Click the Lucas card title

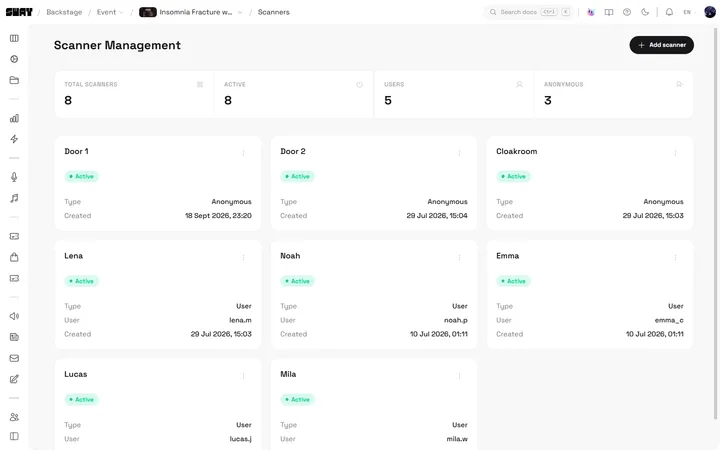(76, 374)
